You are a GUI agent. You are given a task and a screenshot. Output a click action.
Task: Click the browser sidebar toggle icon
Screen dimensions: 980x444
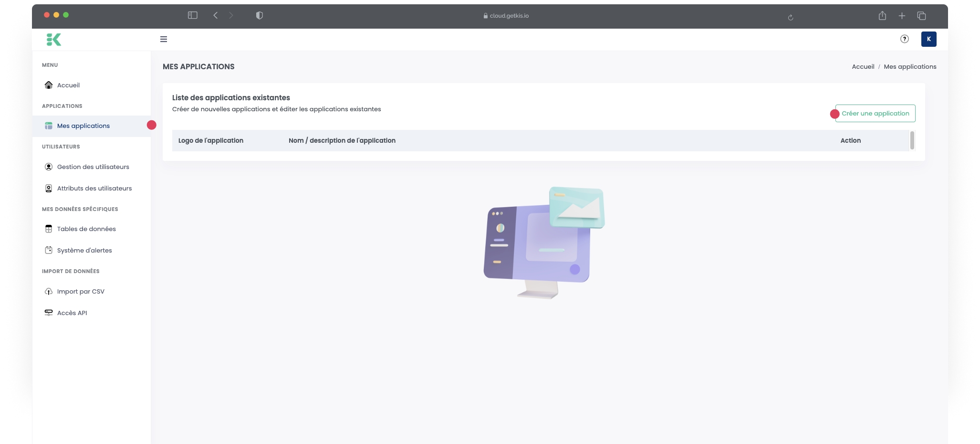click(x=193, y=15)
